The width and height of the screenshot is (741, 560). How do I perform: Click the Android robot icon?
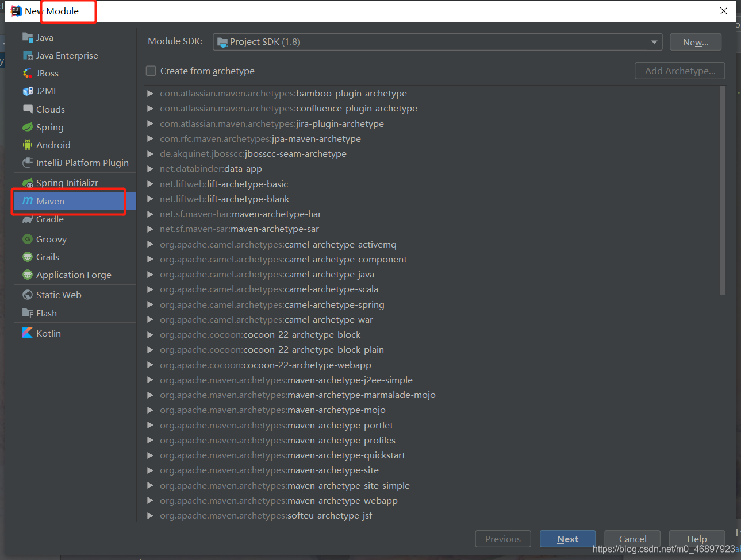[28, 145]
